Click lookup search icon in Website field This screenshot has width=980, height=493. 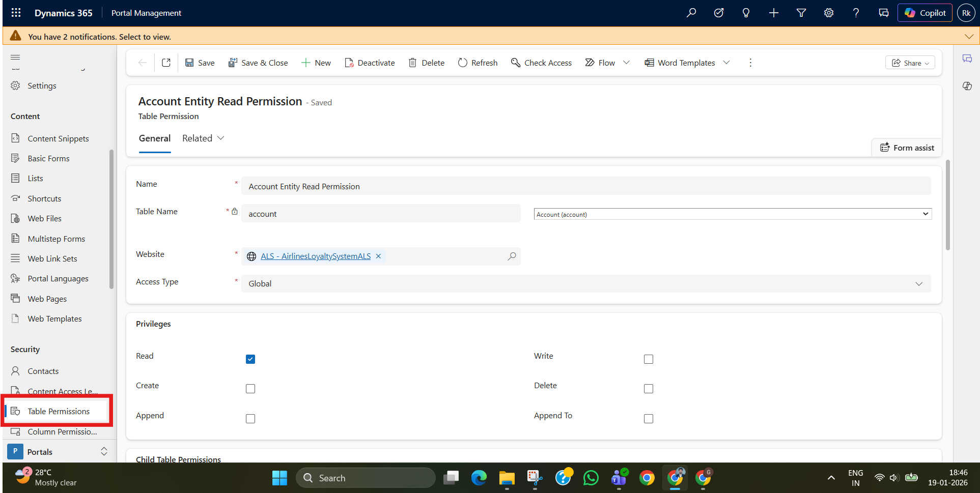click(x=512, y=256)
